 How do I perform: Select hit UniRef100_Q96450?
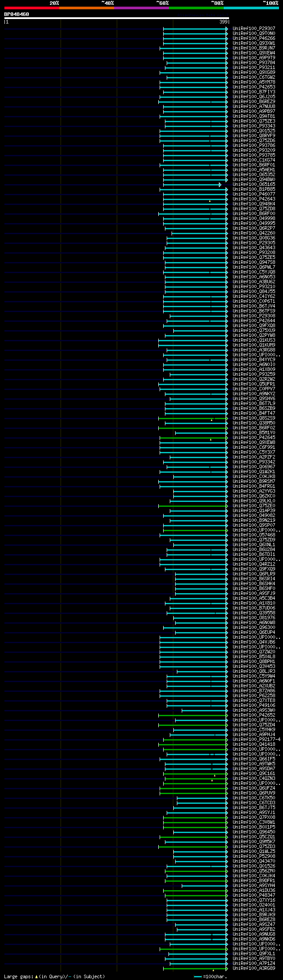tap(254, 832)
